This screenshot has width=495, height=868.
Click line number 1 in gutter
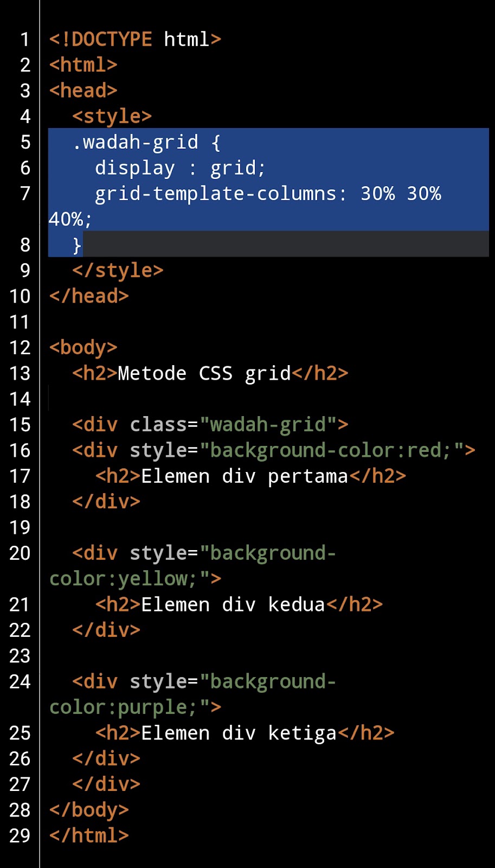25,40
